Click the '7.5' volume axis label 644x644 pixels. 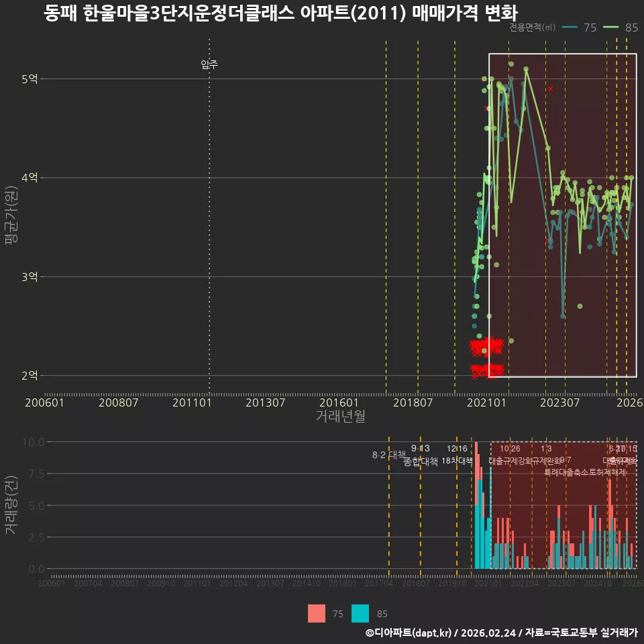(36, 474)
